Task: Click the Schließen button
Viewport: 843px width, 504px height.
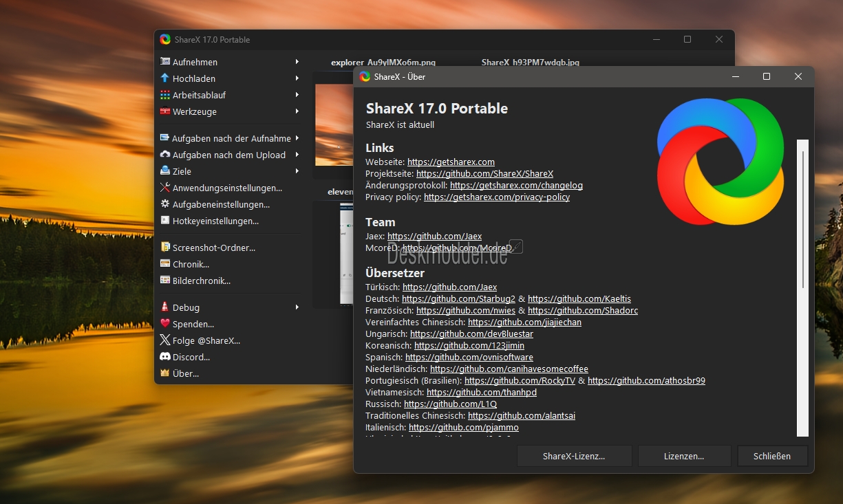Action: pyautogui.click(x=772, y=456)
